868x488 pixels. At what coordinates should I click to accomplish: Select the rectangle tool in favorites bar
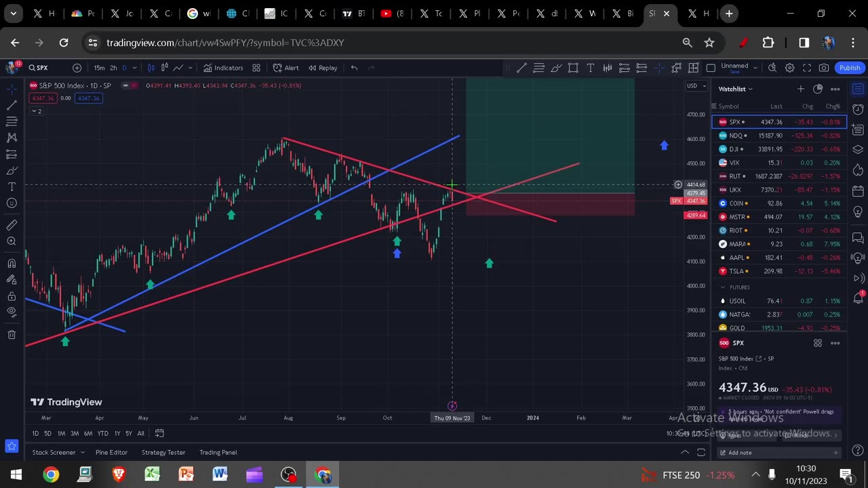point(573,68)
